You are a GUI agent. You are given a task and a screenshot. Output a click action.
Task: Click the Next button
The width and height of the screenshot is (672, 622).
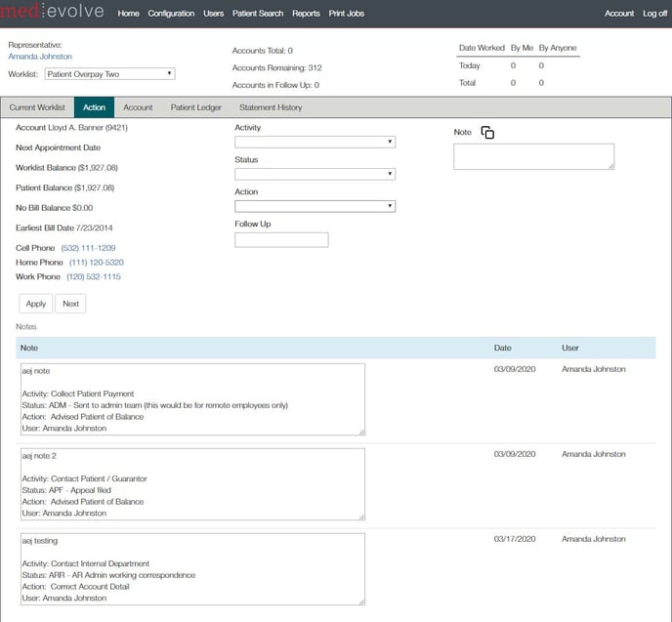click(70, 304)
